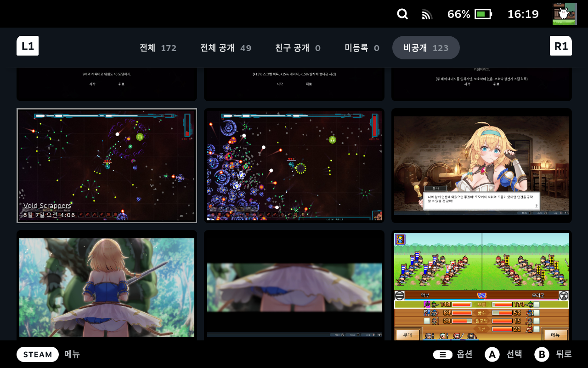The image size is (588, 368).
Task: Check the 66% battery indicator
Action: [469, 14]
